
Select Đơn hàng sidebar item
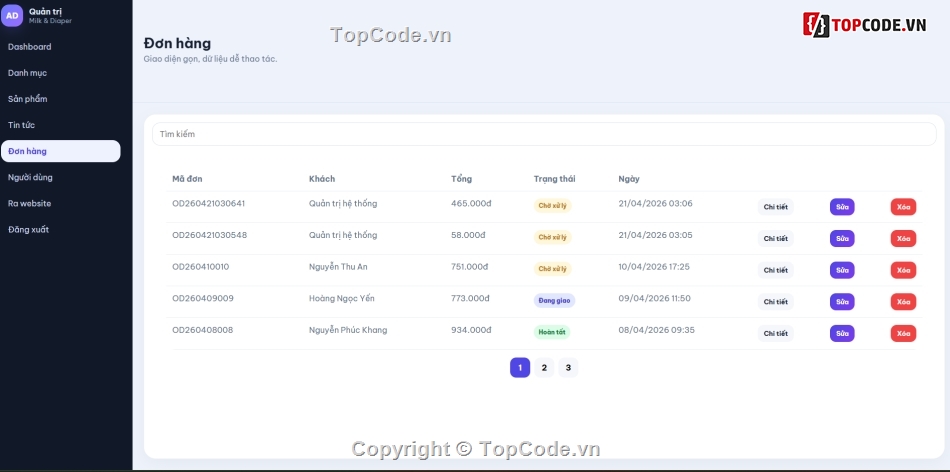tap(61, 151)
